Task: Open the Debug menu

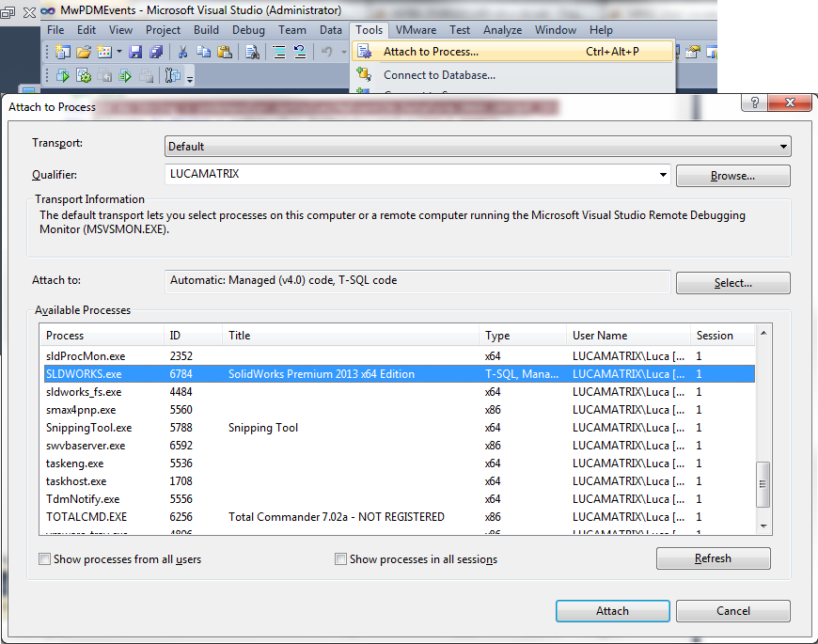Action: [x=248, y=30]
